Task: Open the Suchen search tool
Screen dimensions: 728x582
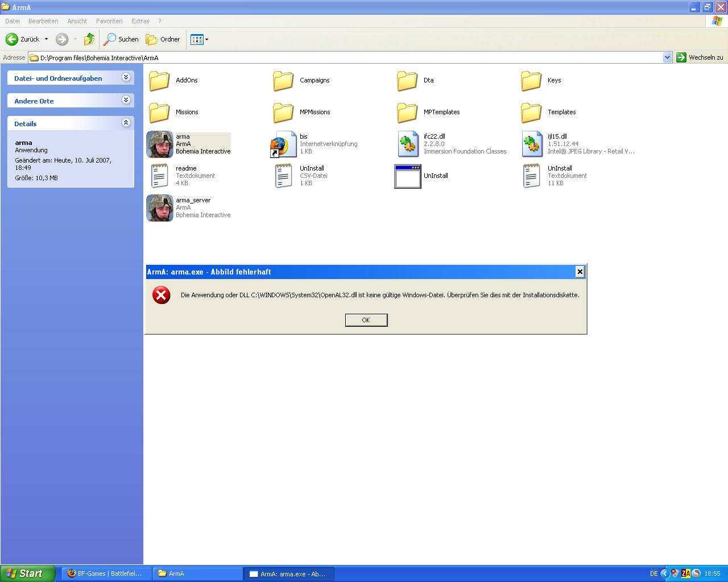Action: [121, 39]
